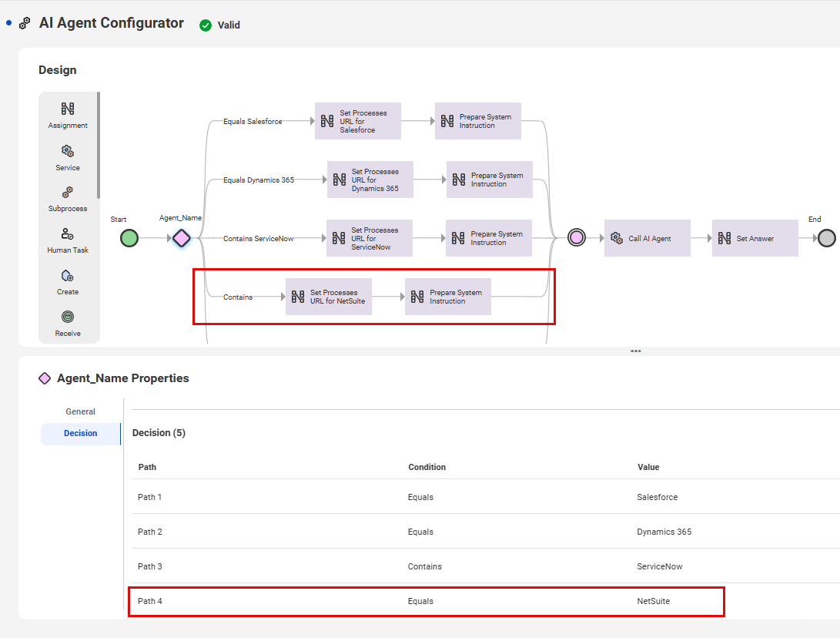Viewport: 840px width, 638px height.
Task: Click the NetSuite value cell
Action: click(653, 601)
